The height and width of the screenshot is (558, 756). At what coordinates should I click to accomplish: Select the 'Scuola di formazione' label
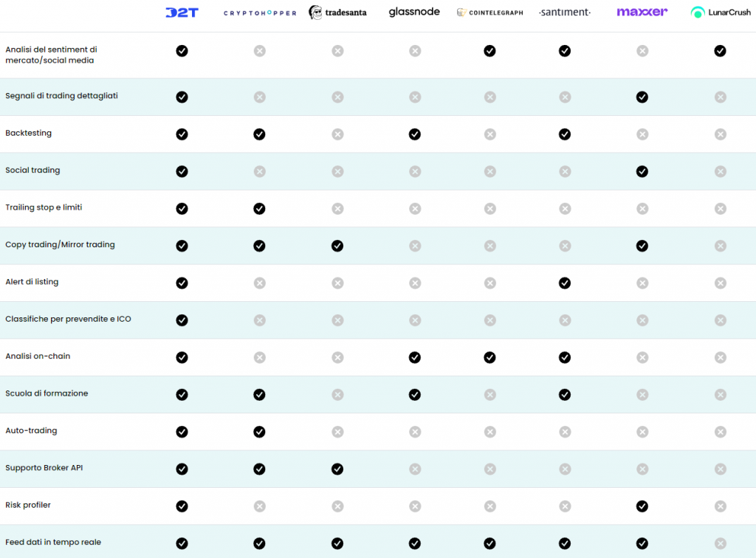tap(47, 393)
